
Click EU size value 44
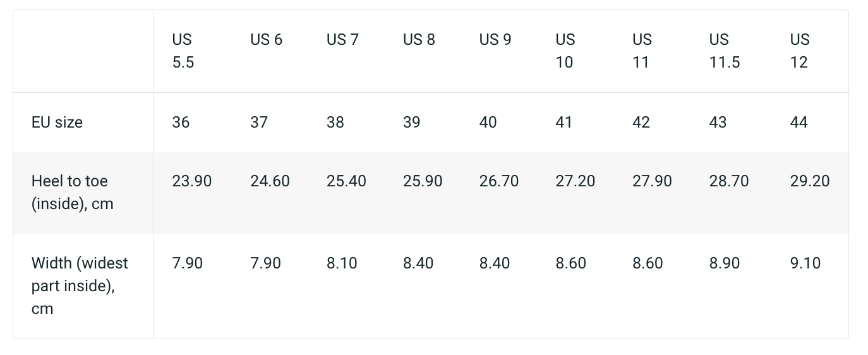(x=799, y=122)
